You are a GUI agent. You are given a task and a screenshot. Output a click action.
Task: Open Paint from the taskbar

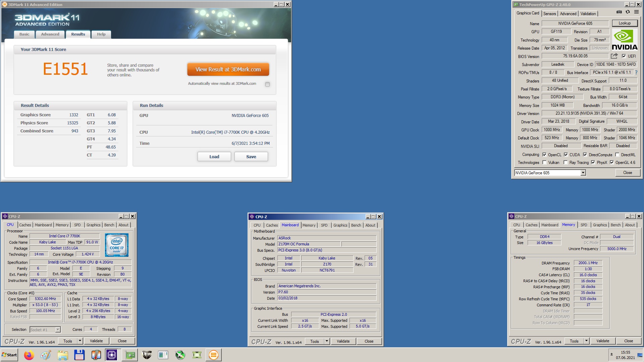tap(46, 355)
